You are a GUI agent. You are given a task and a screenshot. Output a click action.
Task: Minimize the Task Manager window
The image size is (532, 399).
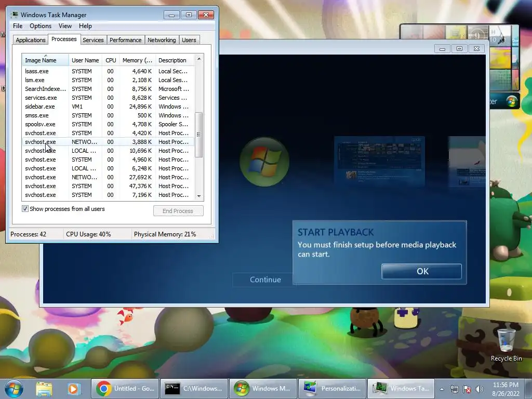pyautogui.click(x=171, y=15)
